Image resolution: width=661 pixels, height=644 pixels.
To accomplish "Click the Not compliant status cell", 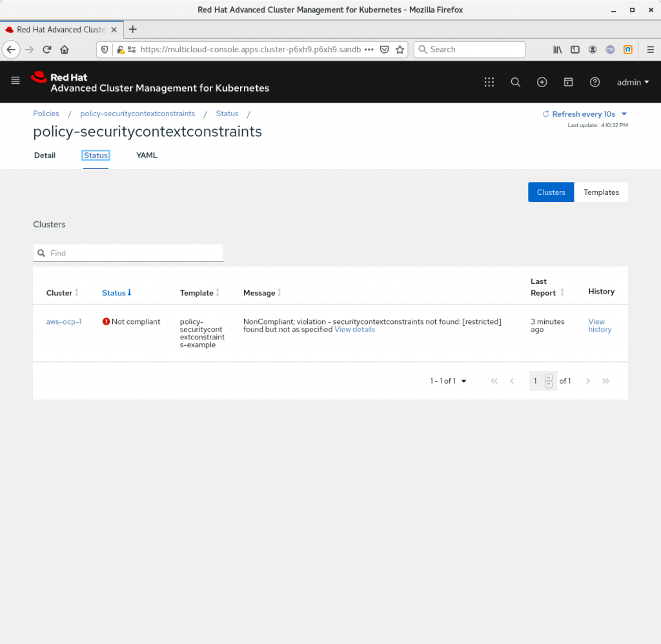I will 131,321.
